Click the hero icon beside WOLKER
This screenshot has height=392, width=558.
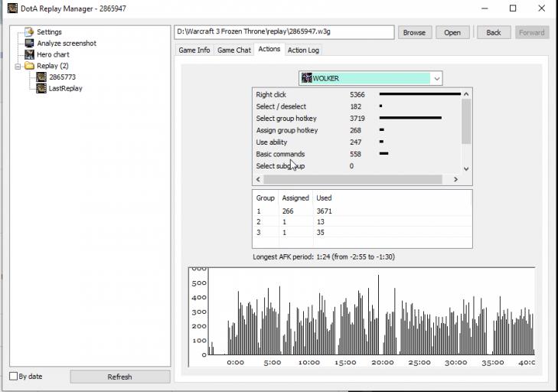point(306,78)
